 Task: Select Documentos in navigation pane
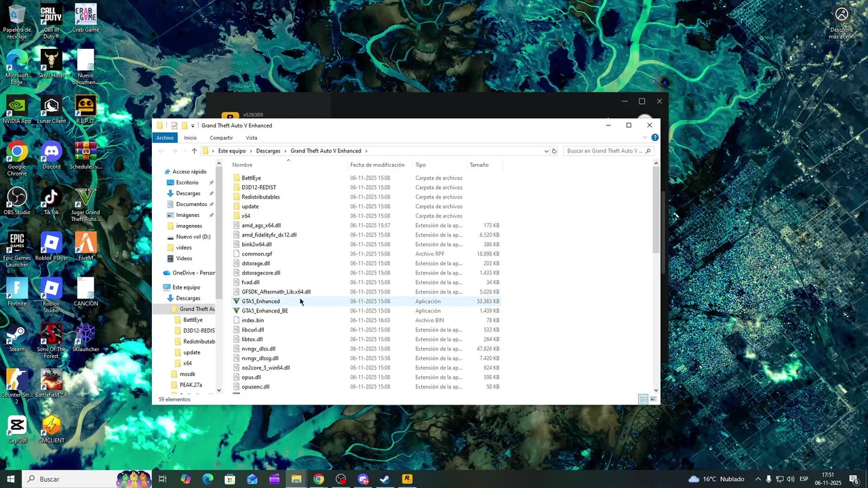point(191,204)
